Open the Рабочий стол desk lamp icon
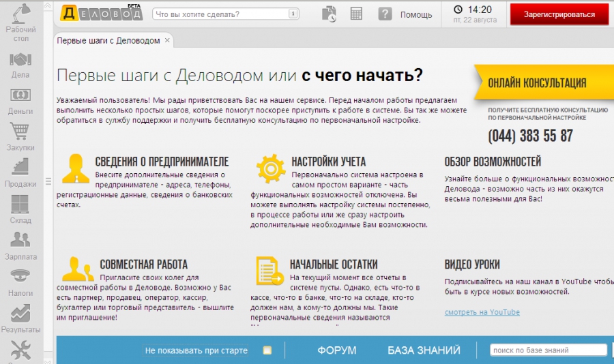This screenshot has width=614, height=364. tap(21, 15)
